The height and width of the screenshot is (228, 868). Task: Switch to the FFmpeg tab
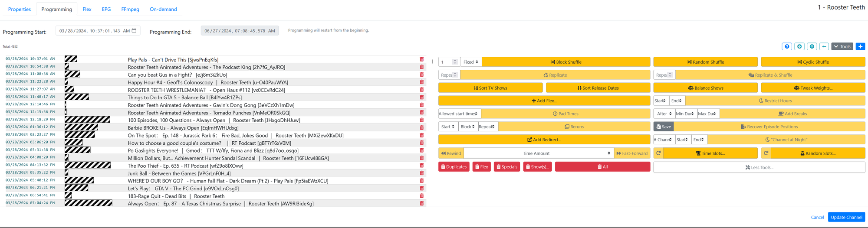coord(130,9)
